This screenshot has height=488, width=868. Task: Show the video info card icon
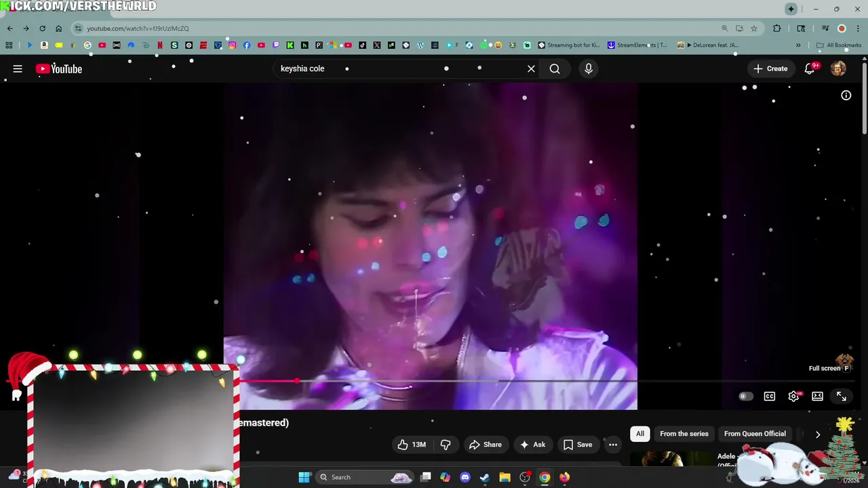(846, 96)
